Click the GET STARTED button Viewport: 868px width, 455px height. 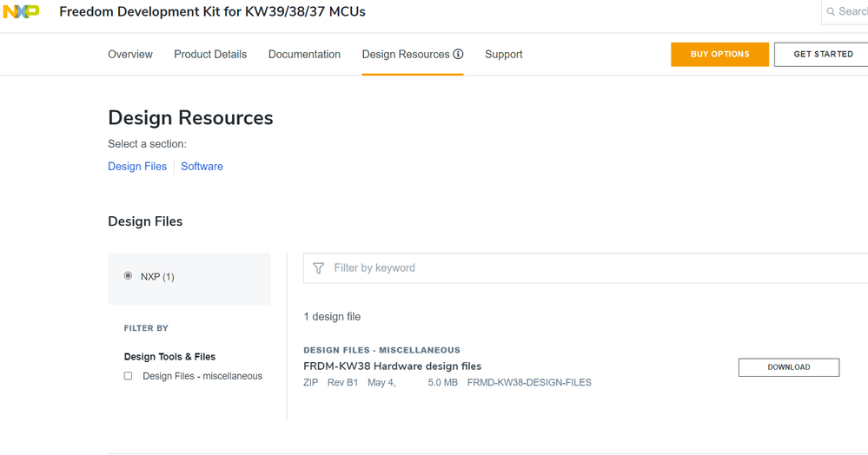click(x=823, y=54)
